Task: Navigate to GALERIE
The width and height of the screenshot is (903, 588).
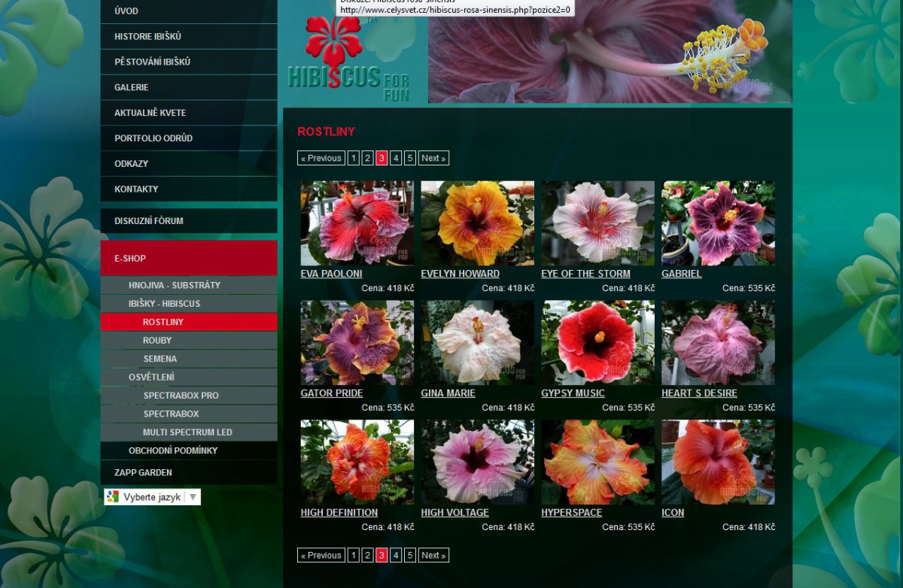Action: click(x=189, y=87)
